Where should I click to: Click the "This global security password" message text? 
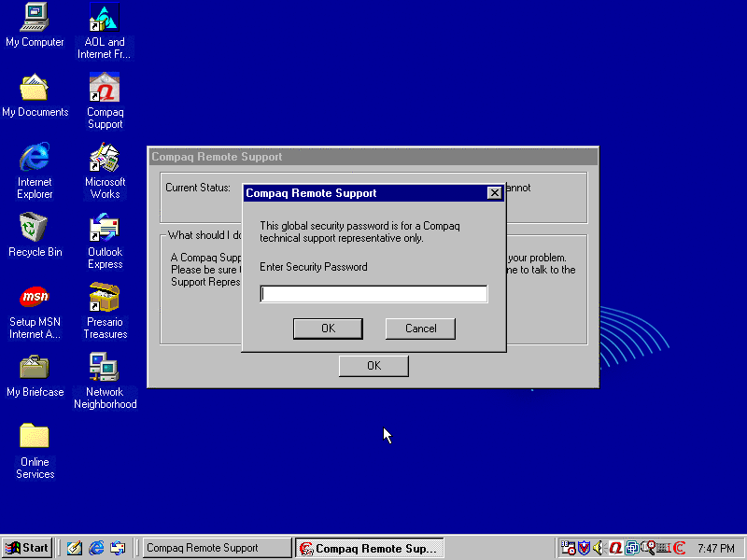pos(359,231)
